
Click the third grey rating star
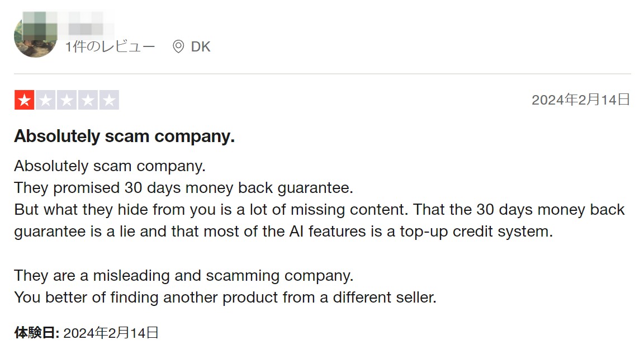pyautogui.click(x=67, y=100)
